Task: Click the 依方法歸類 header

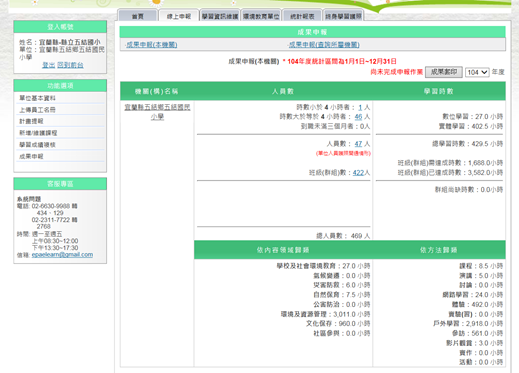Action: tap(439, 250)
